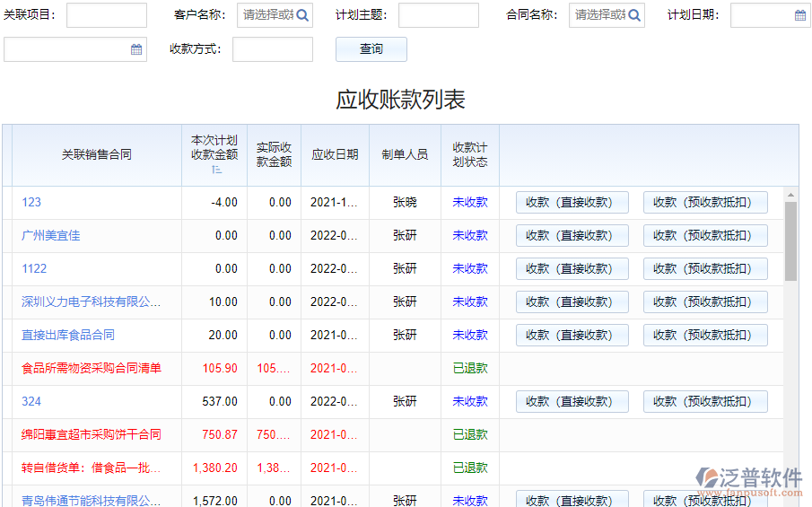812x507 pixels.
Task: Sort by 应收日期 column header
Action: [335, 155]
